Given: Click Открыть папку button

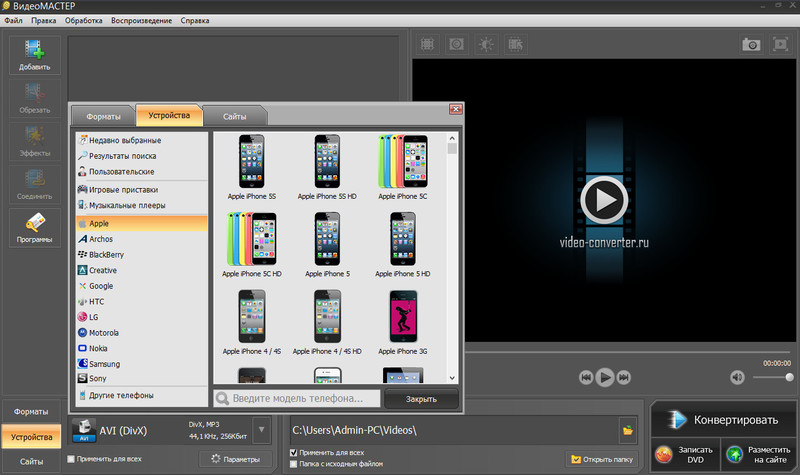Looking at the screenshot, I should 602,459.
